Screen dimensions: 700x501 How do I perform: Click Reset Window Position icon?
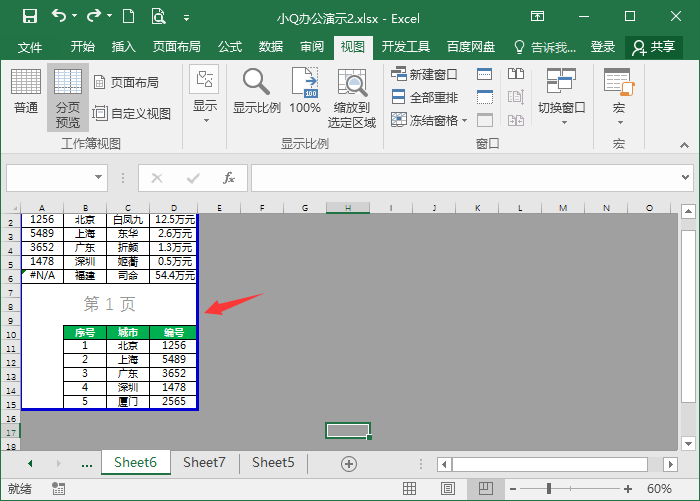[516, 120]
